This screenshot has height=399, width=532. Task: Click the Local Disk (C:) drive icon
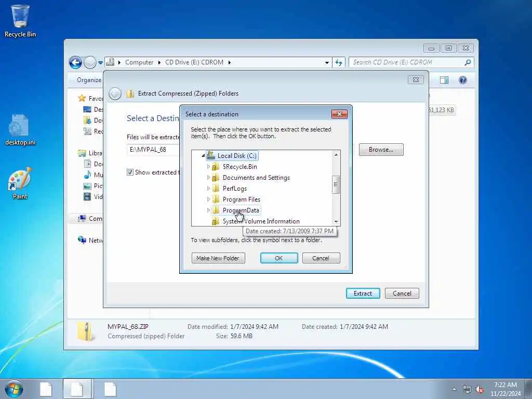(x=211, y=156)
